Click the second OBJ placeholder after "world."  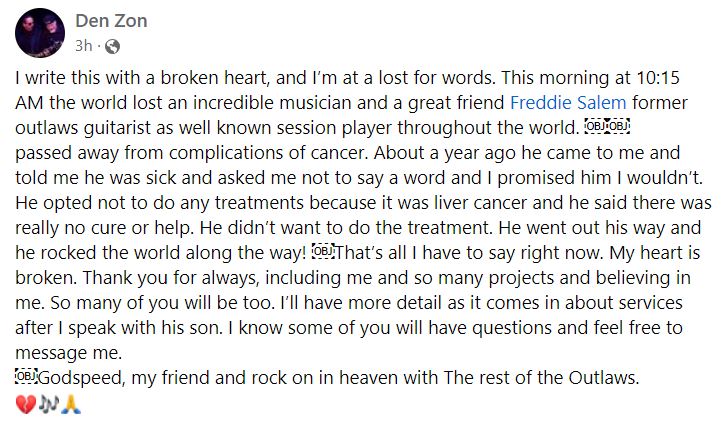click(x=617, y=127)
